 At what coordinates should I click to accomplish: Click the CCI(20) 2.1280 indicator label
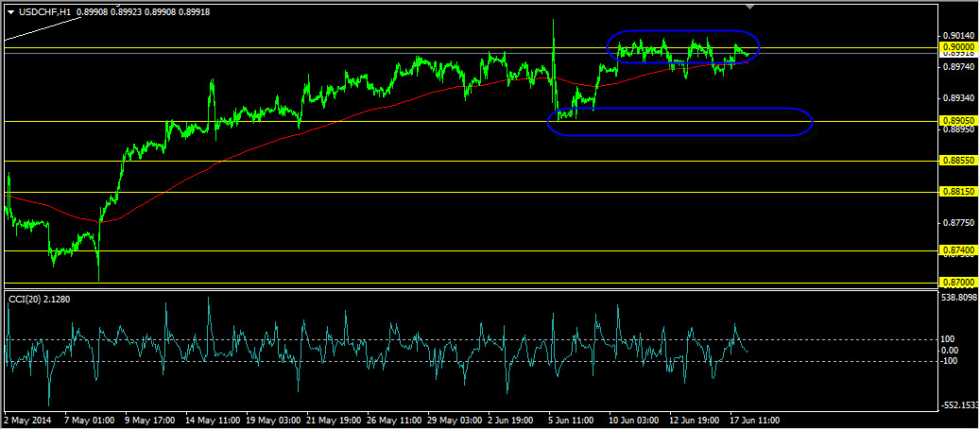40,299
